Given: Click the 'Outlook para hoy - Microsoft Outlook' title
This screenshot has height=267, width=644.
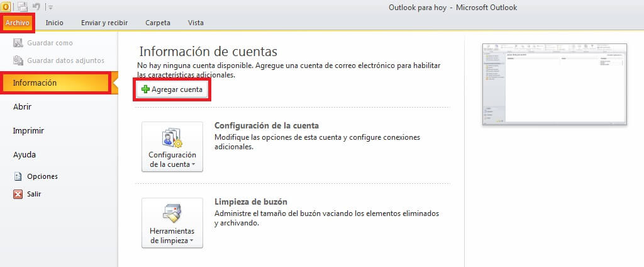Looking at the screenshot, I should (x=453, y=8).
